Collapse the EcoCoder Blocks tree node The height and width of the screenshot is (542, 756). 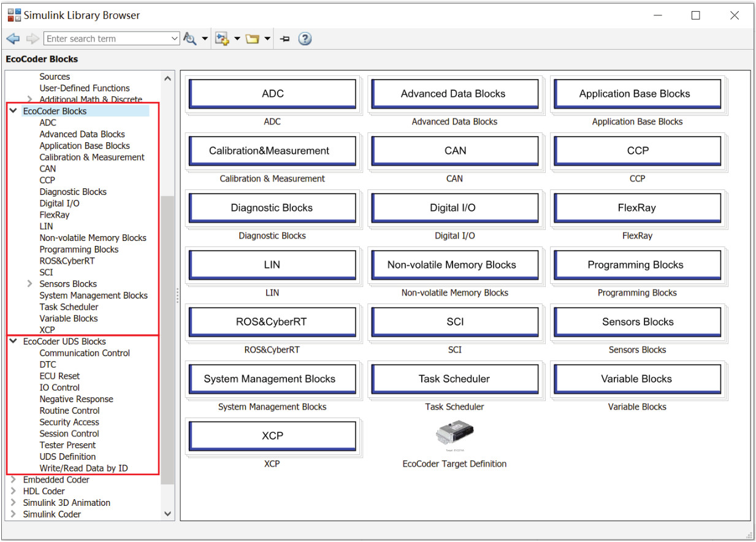(x=13, y=111)
